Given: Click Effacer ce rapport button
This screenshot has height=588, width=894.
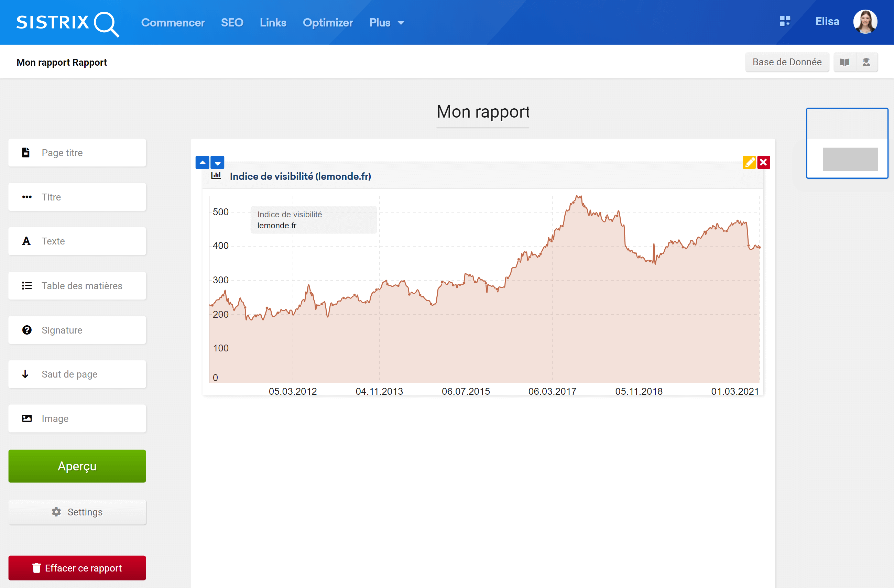Looking at the screenshot, I should (77, 568).
